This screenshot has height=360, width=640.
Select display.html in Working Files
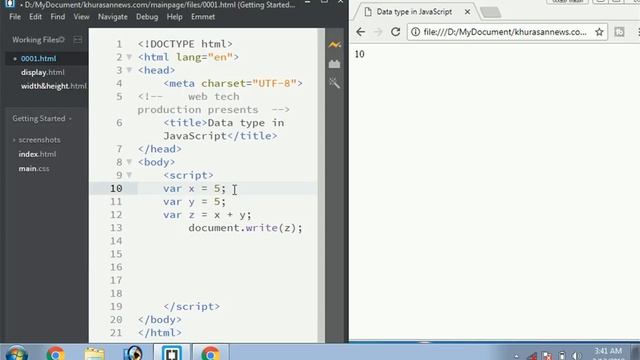(x=42, y=72)
